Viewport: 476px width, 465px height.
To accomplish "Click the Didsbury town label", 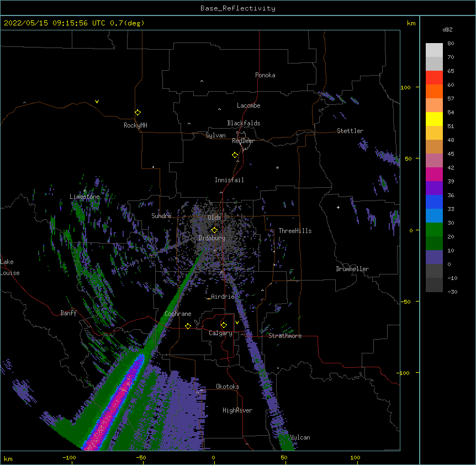I will (x=211, y=238).
